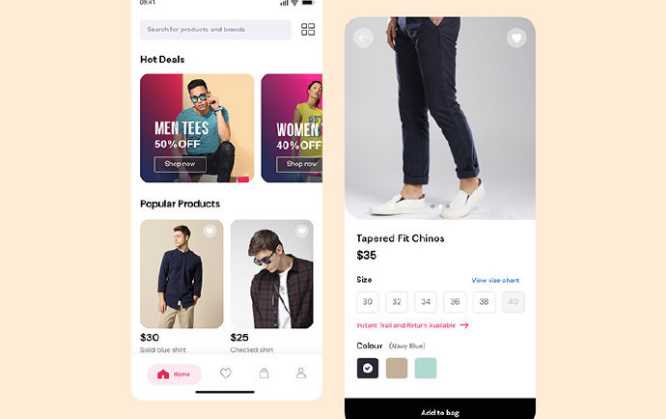Click Shop now on Women banner
This screenshot has width=666, height=419.
[300, 164]
